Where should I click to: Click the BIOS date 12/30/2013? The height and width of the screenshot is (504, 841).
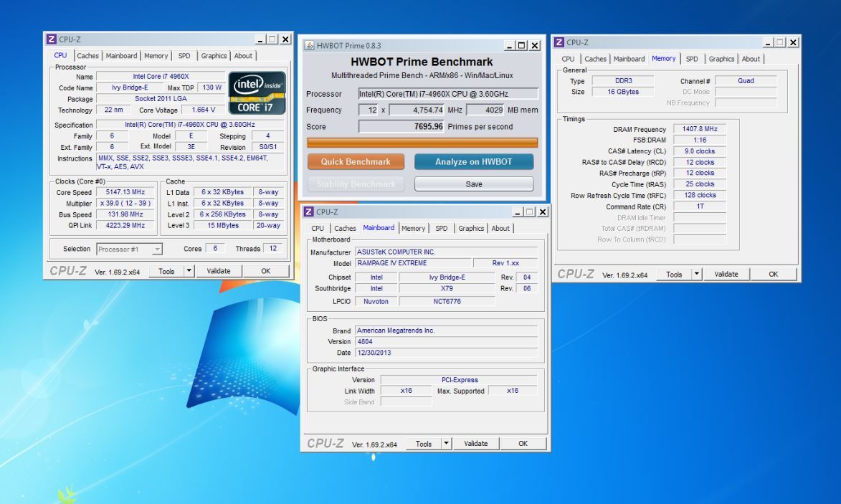point(446,353)
